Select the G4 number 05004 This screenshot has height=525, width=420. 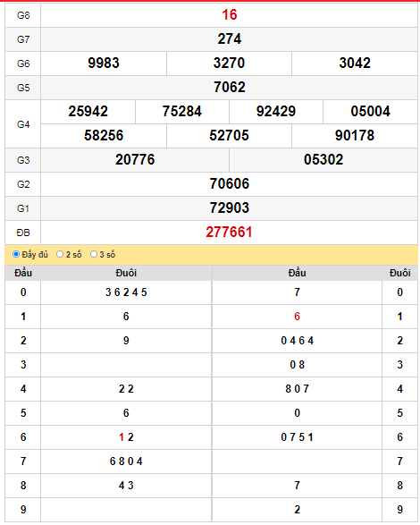[x=370, y=111]
